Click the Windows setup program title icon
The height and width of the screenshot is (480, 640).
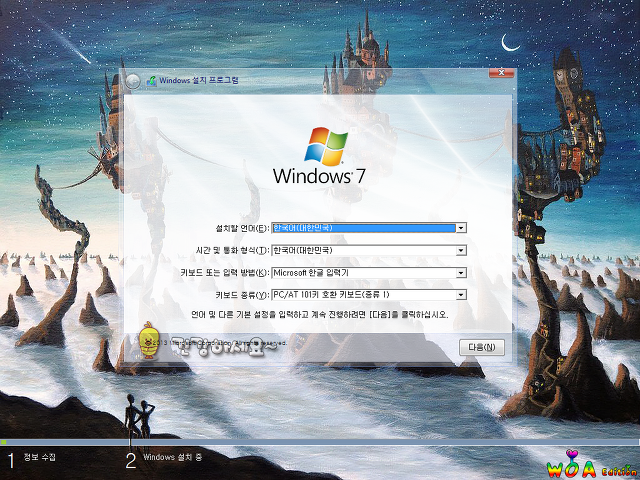point(151,81)
